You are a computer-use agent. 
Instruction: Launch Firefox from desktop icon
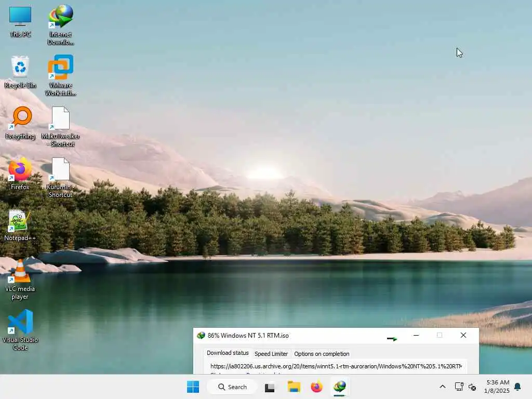coord(20,174)
